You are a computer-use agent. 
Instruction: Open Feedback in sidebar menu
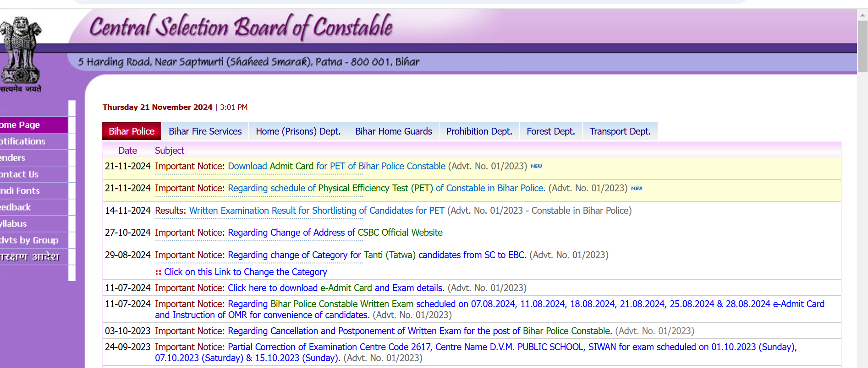coord(34,207)
